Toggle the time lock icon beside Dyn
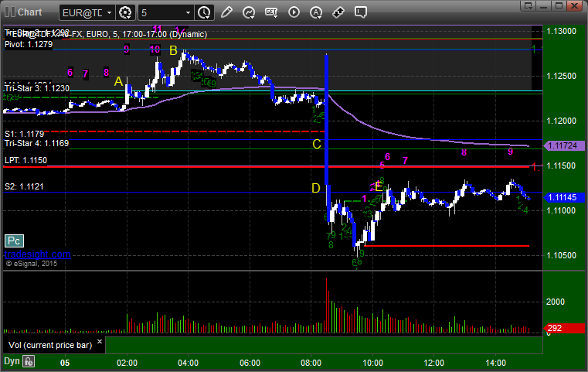 (29, 361)
